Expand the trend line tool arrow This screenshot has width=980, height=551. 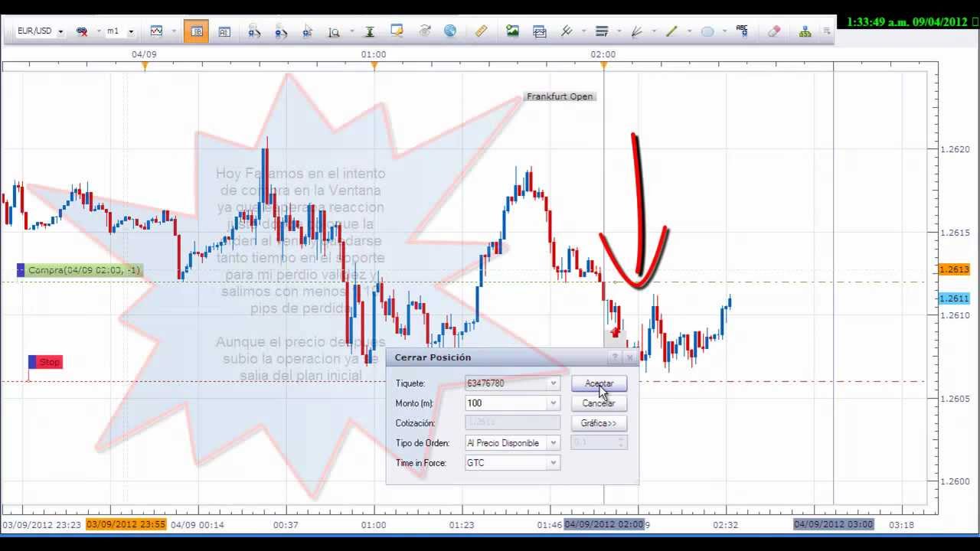689,31
